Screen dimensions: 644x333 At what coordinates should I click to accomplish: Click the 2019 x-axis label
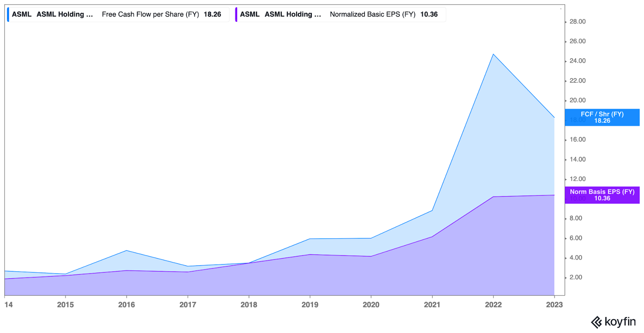[x=310, y=305]
